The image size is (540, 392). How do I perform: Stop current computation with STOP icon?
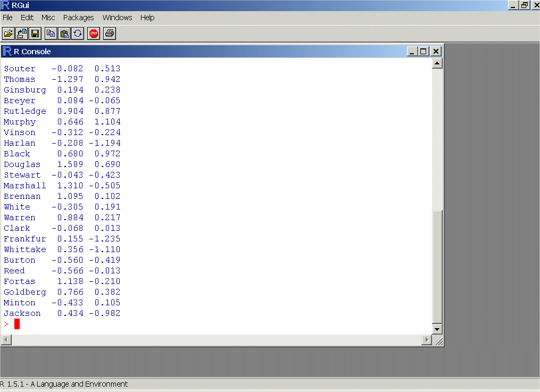(x=94, y=34)
